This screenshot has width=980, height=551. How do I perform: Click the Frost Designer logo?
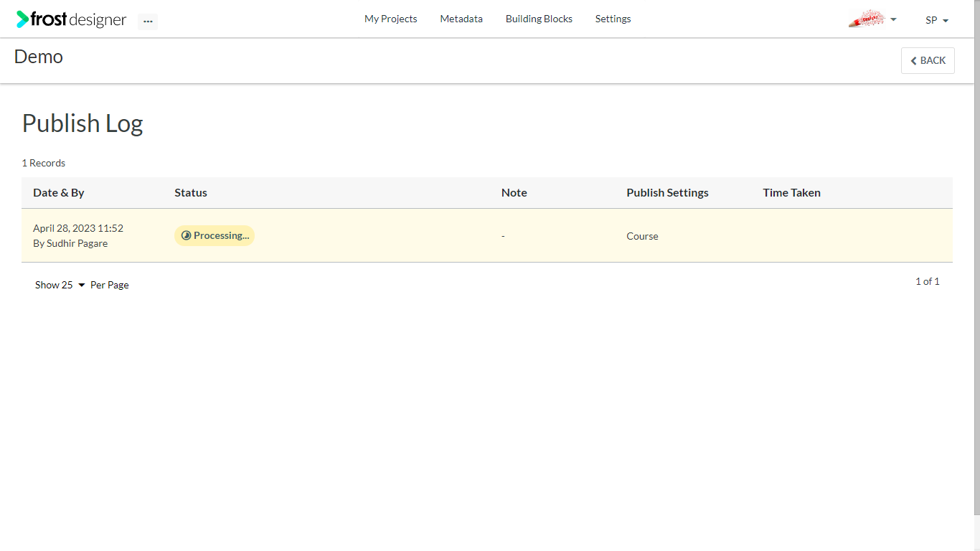pos(72,19)
